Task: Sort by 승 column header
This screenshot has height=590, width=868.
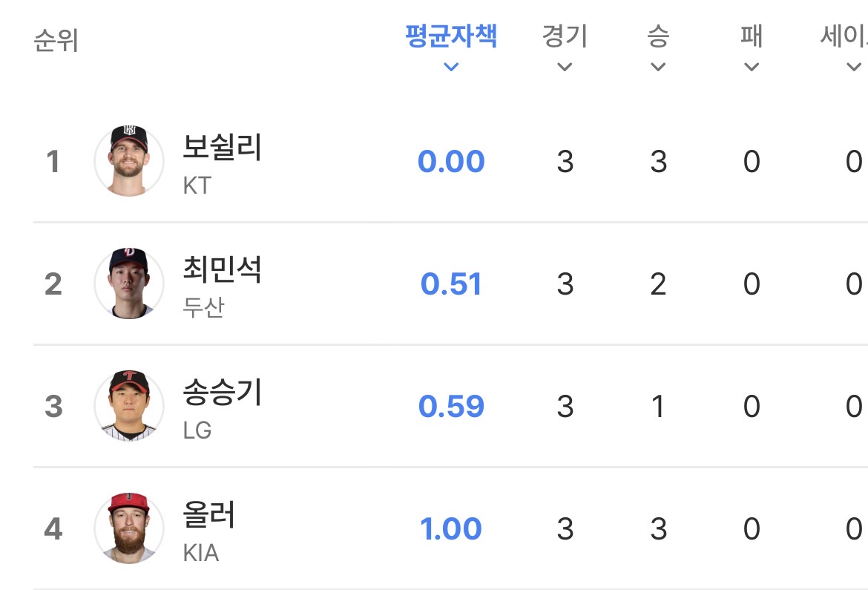Action: pos(658,36)
